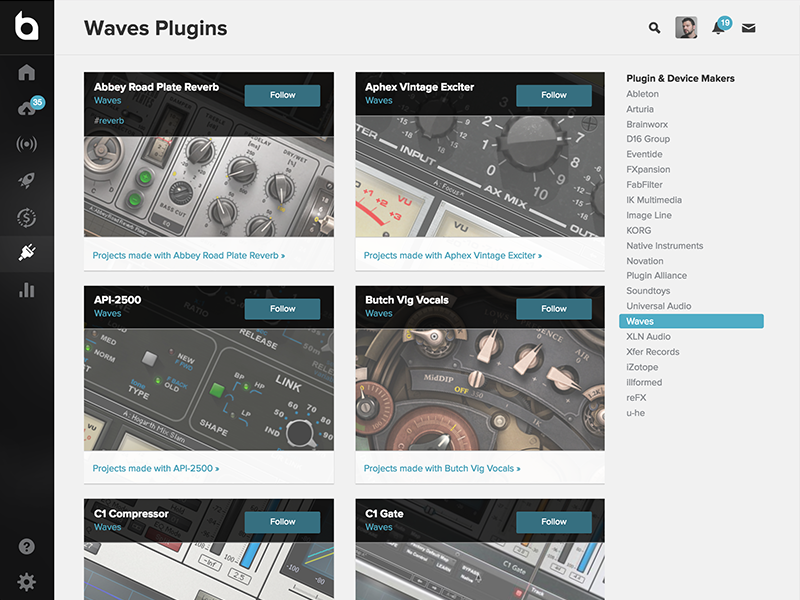Open the notifications bell icon

(718, 28)
